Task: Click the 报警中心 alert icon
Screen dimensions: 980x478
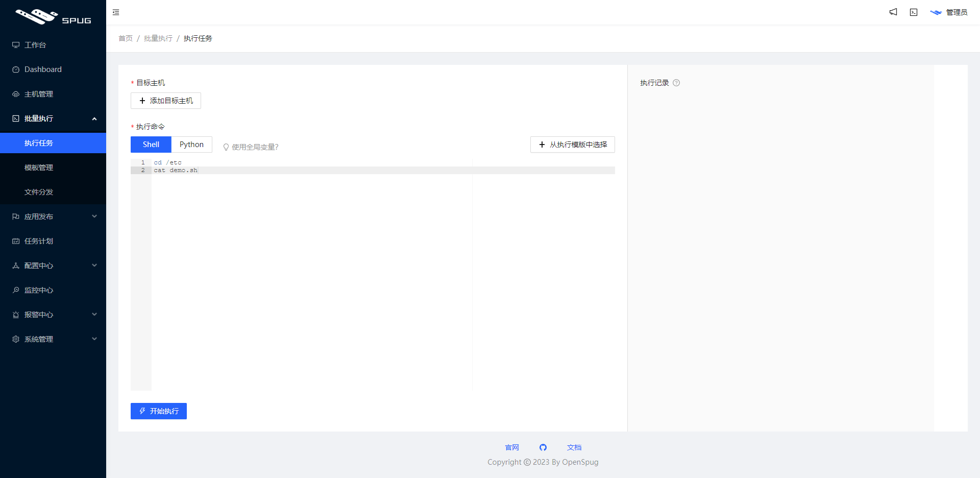Action: tap(16, 315)
